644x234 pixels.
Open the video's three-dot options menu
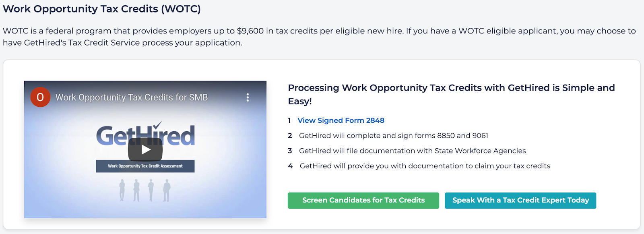pyautogui.click(x=248, y=97)
